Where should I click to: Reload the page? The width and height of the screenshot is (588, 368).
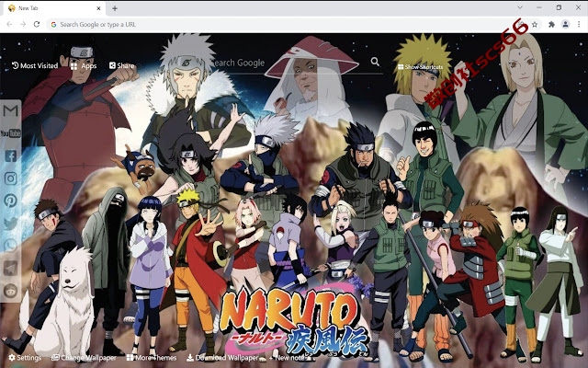(x=37, y=25)
